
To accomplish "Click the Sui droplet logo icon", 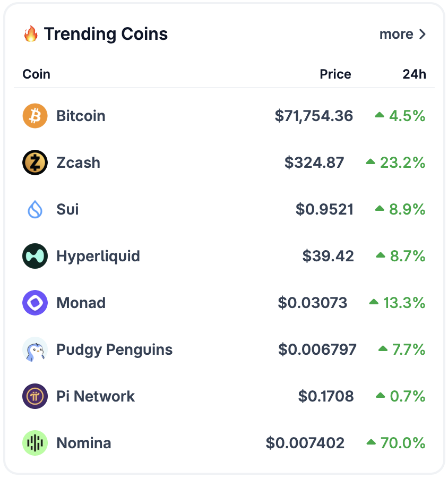I will click(x=35, y=209).
